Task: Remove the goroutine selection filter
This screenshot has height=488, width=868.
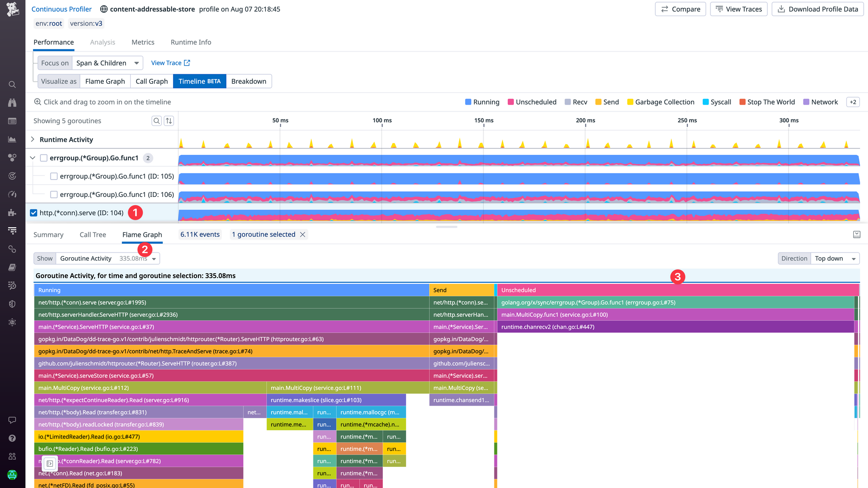Action: 303,234
